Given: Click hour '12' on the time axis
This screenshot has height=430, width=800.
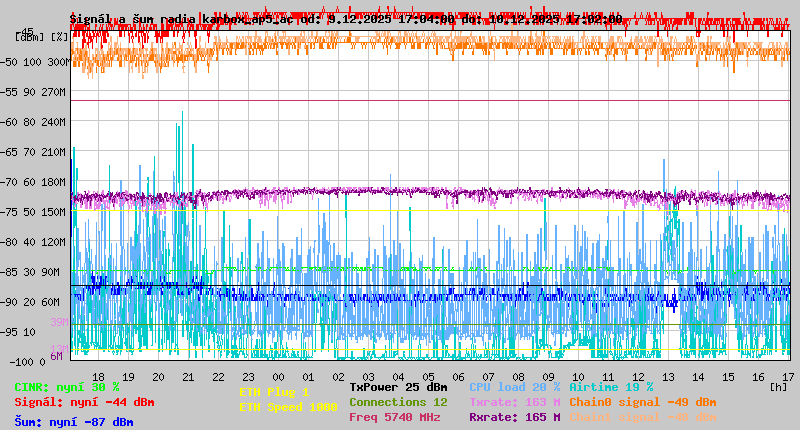Looking at the screenshot, I should click(x=638, y=377).
